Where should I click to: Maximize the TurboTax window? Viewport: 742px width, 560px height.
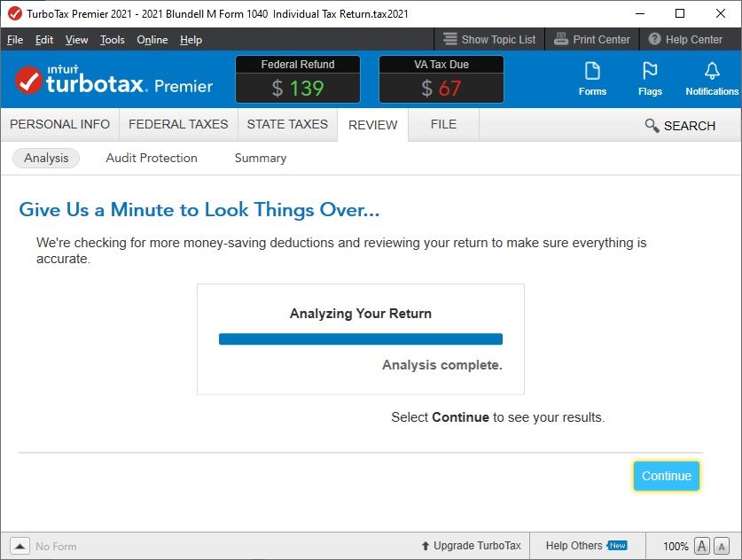click(680, 13)
